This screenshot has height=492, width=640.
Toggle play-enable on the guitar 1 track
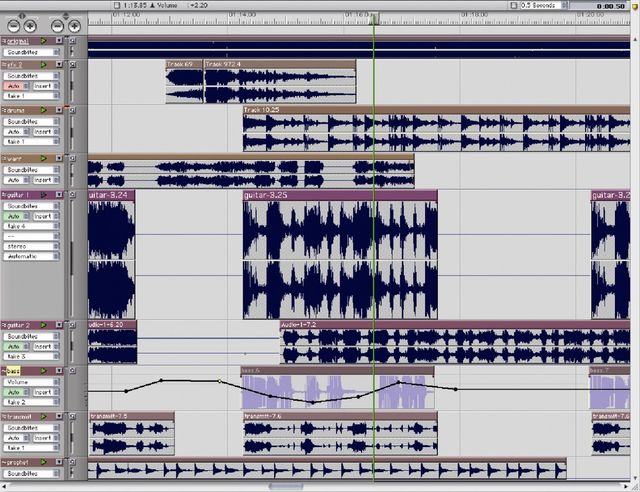point(43,195)
